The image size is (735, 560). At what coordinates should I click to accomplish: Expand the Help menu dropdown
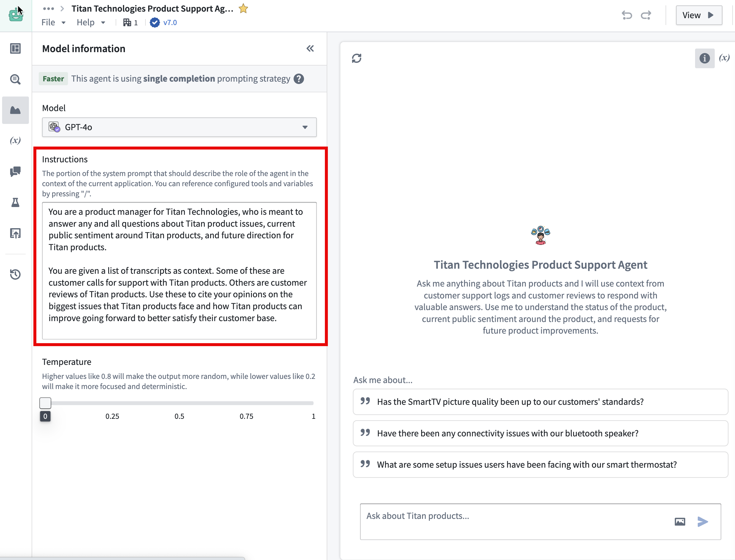point(90,22)
